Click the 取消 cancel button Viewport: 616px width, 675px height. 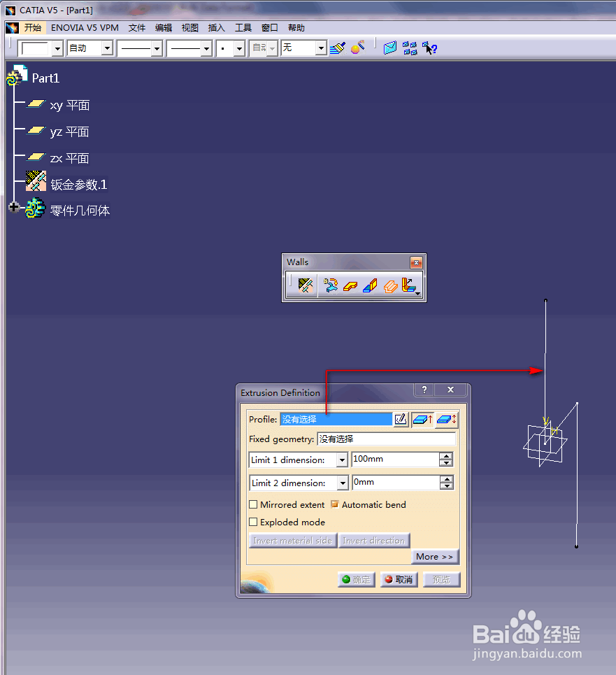399,579
